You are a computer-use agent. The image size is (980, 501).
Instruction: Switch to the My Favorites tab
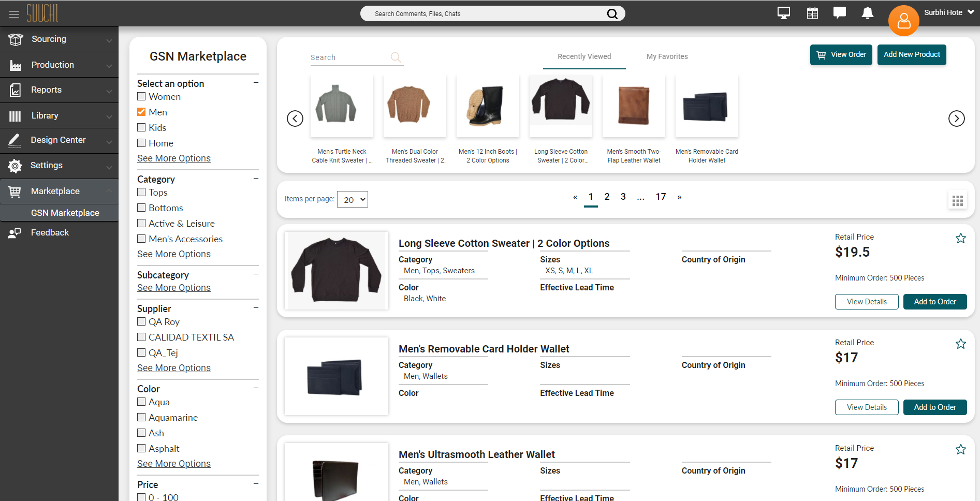[667, 57]
